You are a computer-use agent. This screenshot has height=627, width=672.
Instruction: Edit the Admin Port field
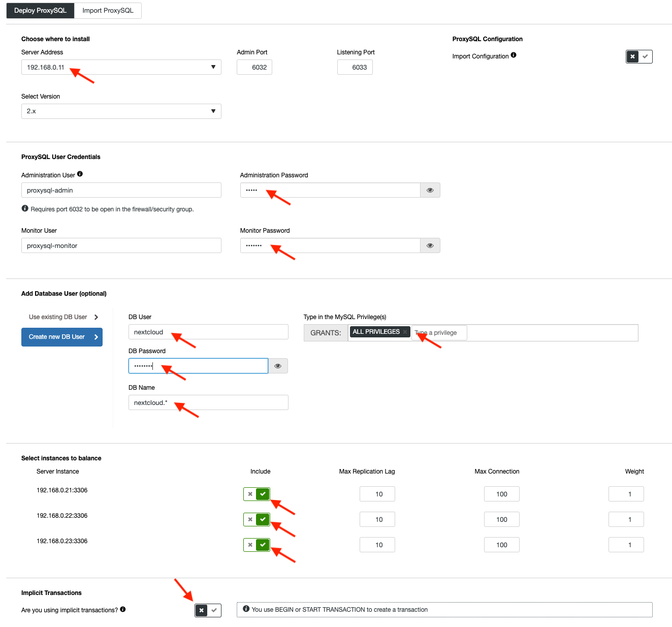[x=254, y=67]
